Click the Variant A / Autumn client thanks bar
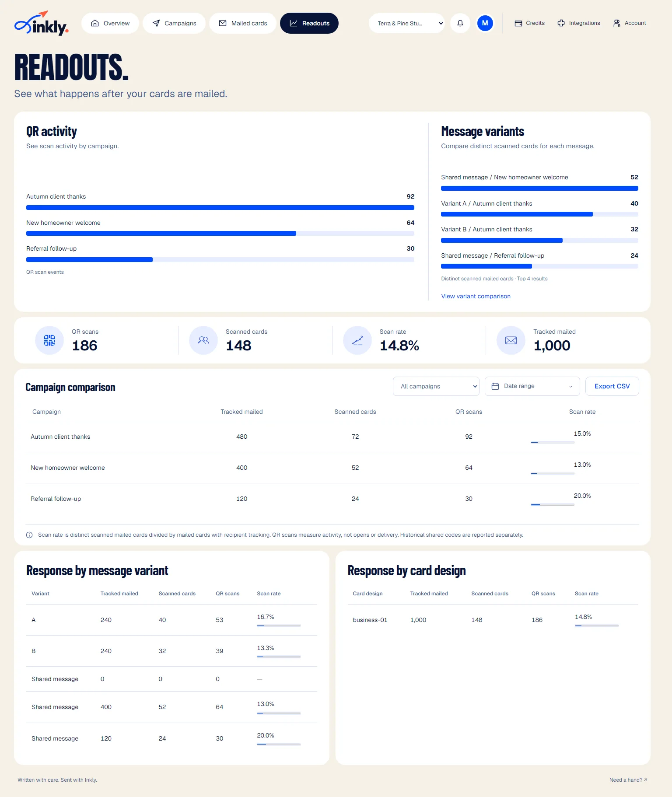This screenshot has height=797, width=672. click(539, 214)
